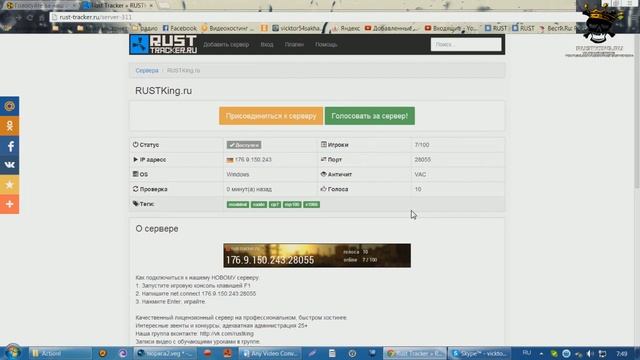Click the browser vertical scrollbar
The image size is (640, 360).
(636, 110)
